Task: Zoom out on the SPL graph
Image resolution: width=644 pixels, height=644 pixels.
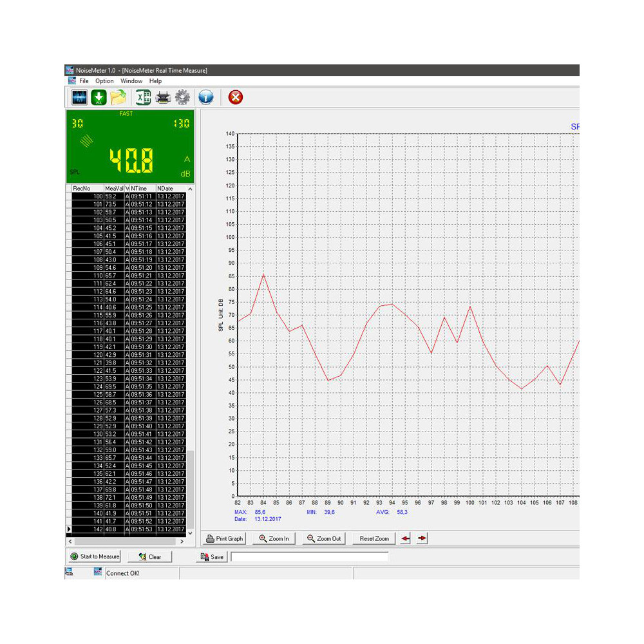Action: 323,538
